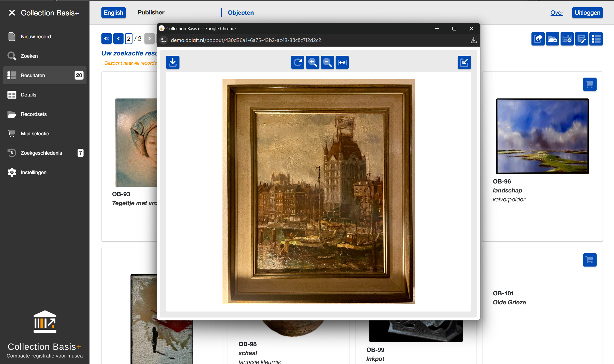This screenshot has height=364, width=614.
Task: Click in the current page number field
Action: click(129, 39)
